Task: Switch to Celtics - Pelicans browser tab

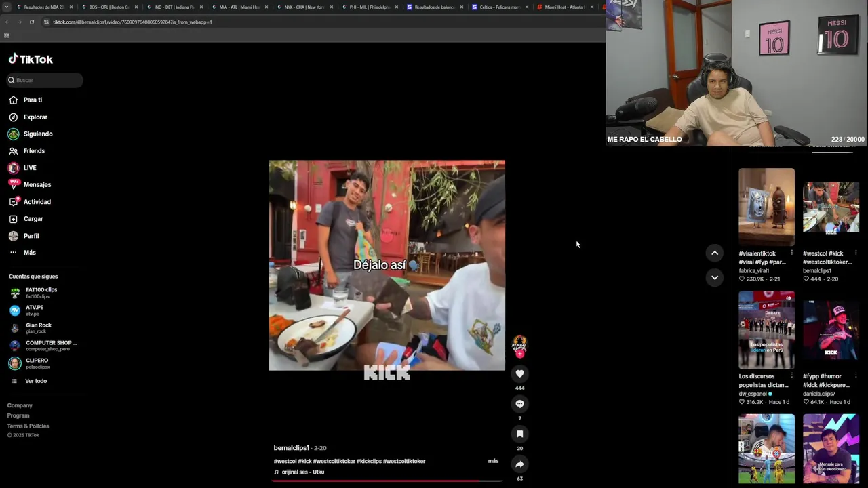Action: click(499, 7)
